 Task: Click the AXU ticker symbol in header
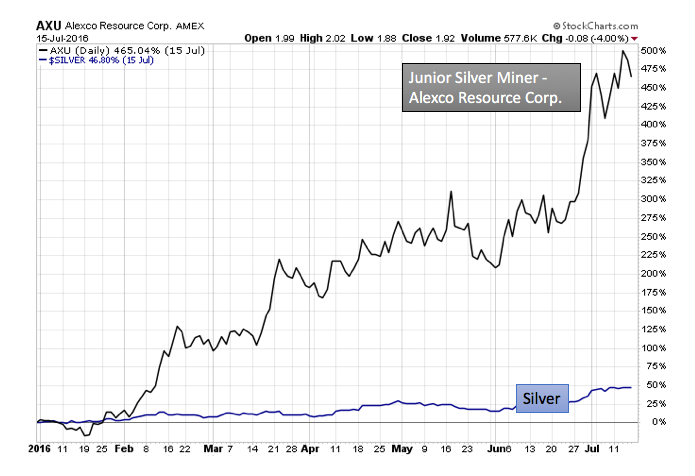pos(49,24)
